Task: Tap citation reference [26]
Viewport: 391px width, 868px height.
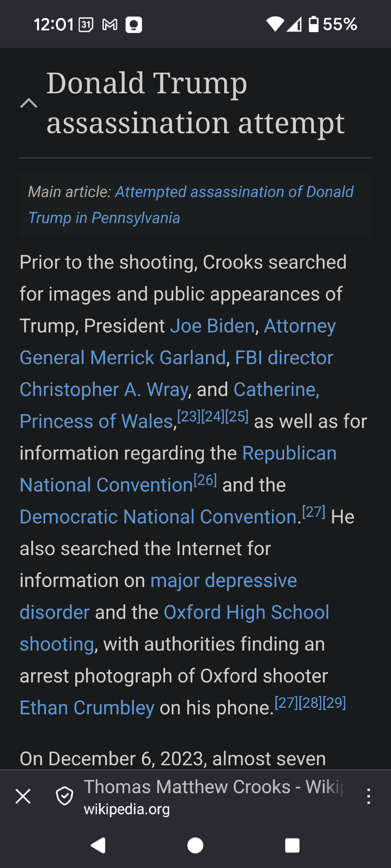Action: 205,480
